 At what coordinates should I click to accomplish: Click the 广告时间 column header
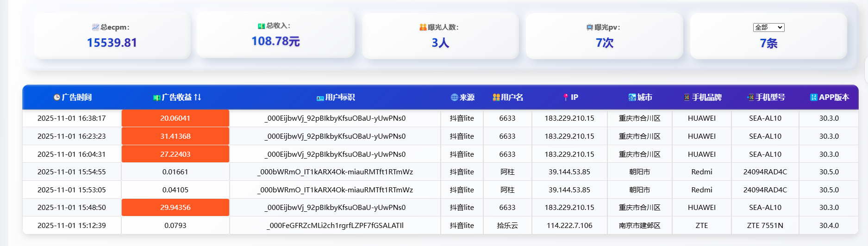pyautogui.click(x=77, y=98)
